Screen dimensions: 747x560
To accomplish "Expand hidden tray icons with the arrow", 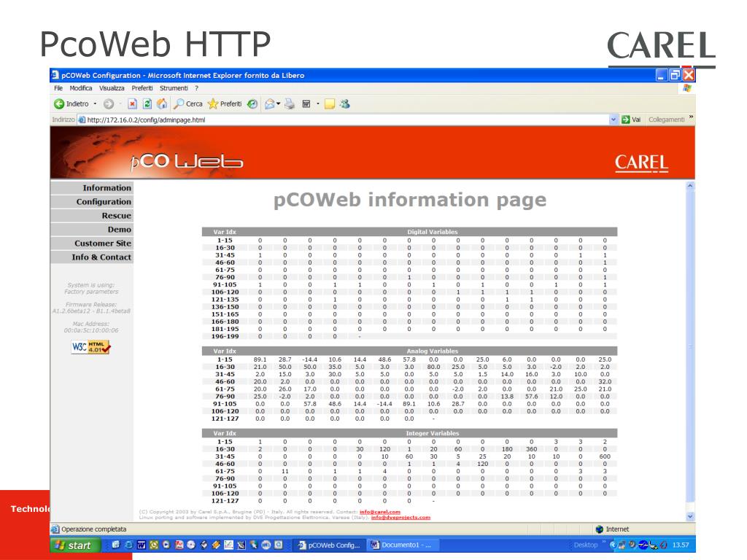I will (613, 545).
